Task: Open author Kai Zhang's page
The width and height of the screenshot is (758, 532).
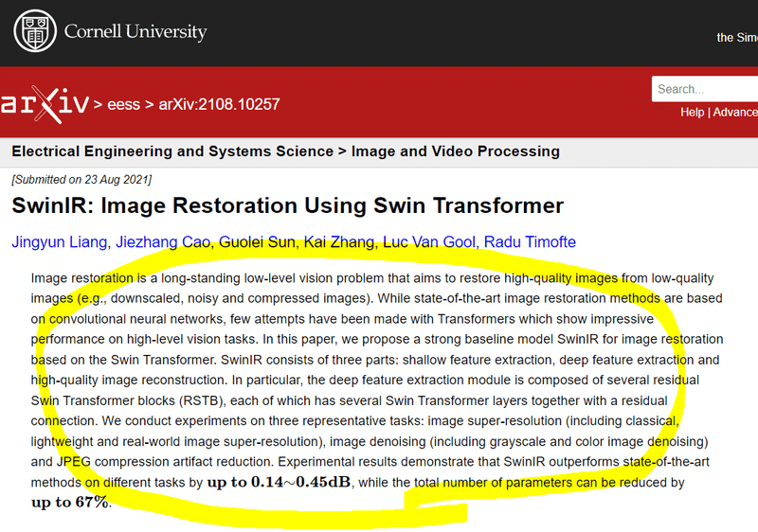Action: [x=339, y=242]
